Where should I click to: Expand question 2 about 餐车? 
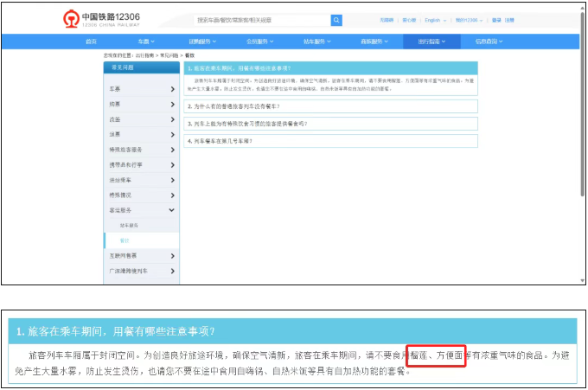click(330, 106)
